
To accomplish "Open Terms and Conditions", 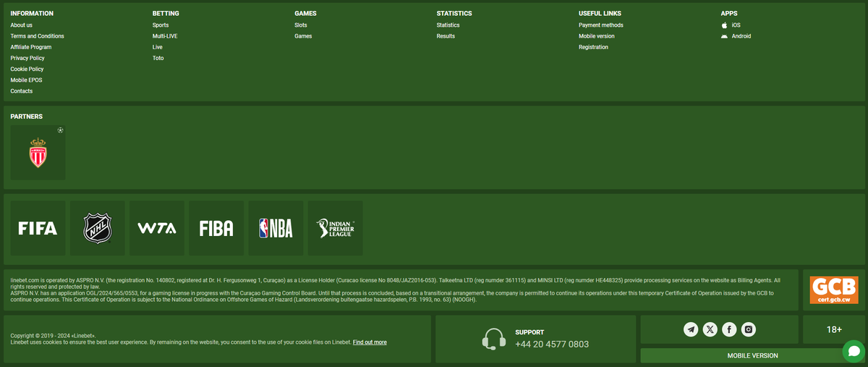I will tap(37, 36).
